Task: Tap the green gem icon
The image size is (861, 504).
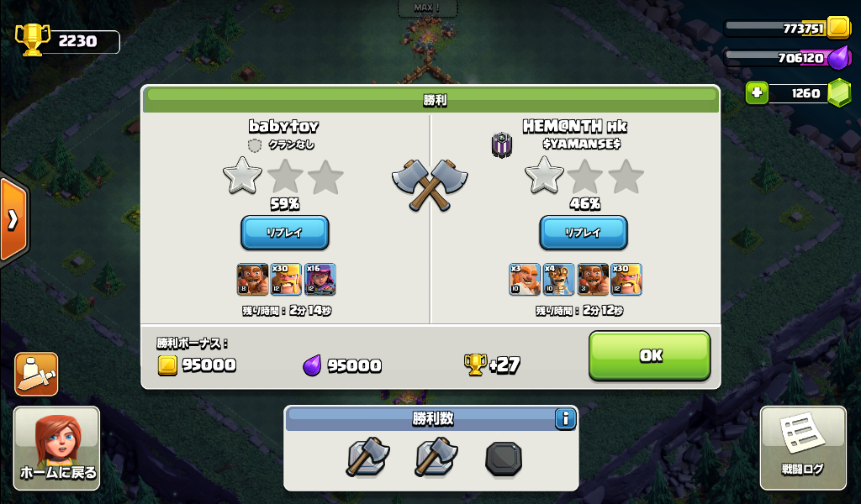Action: (838, 92)
